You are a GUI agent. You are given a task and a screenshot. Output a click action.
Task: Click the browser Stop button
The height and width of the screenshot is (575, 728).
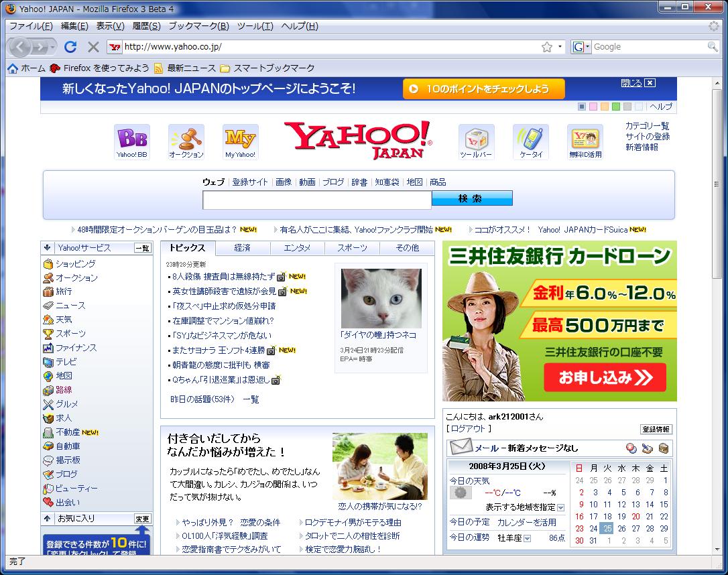pyautogui.click(x=93, y=46)
